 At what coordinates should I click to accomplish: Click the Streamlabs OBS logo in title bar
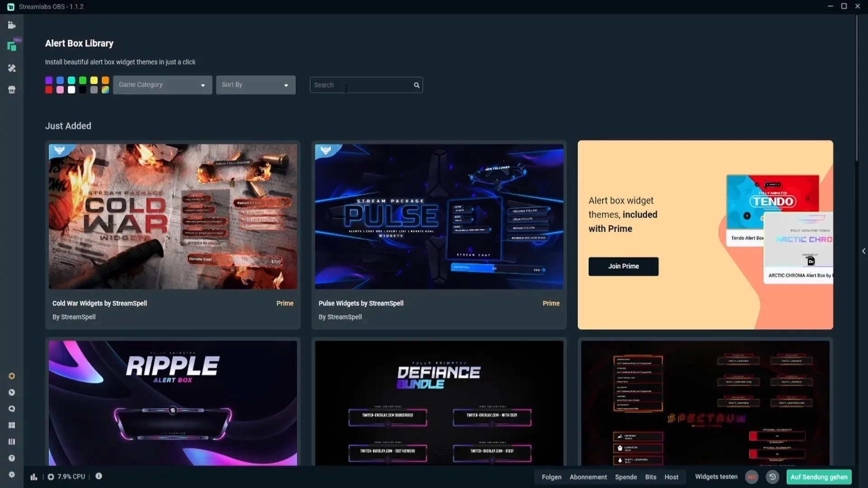(10, 7)
